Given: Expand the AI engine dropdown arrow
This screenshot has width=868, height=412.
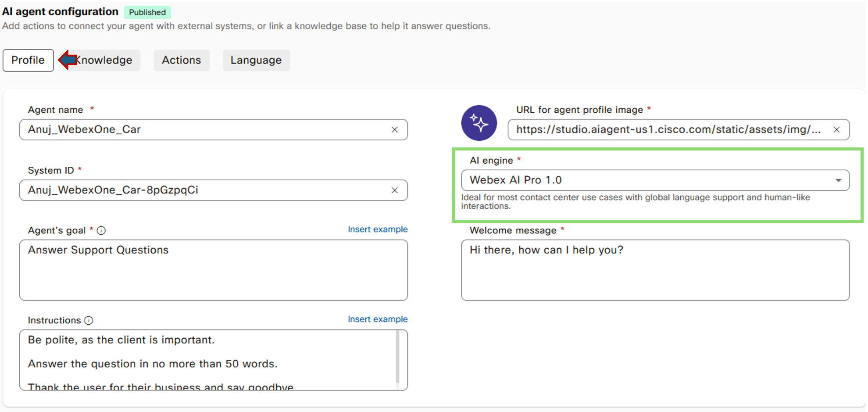Looking at the screenshot, I should [838, 180].
